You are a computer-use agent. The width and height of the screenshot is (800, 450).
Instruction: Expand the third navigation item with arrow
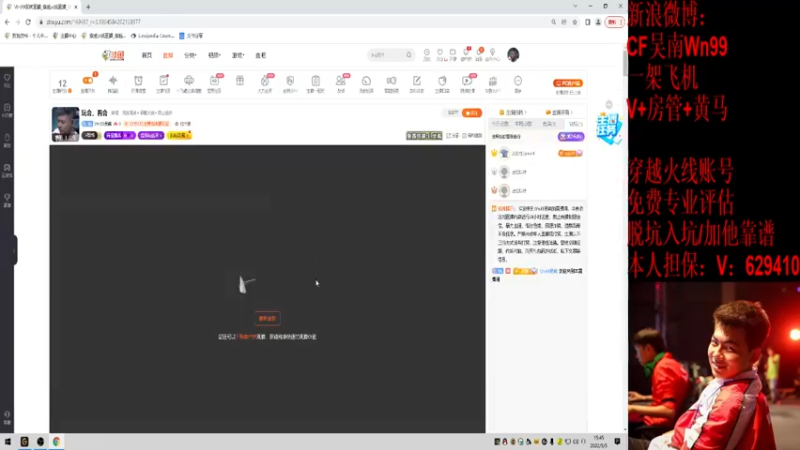point(190,55)
